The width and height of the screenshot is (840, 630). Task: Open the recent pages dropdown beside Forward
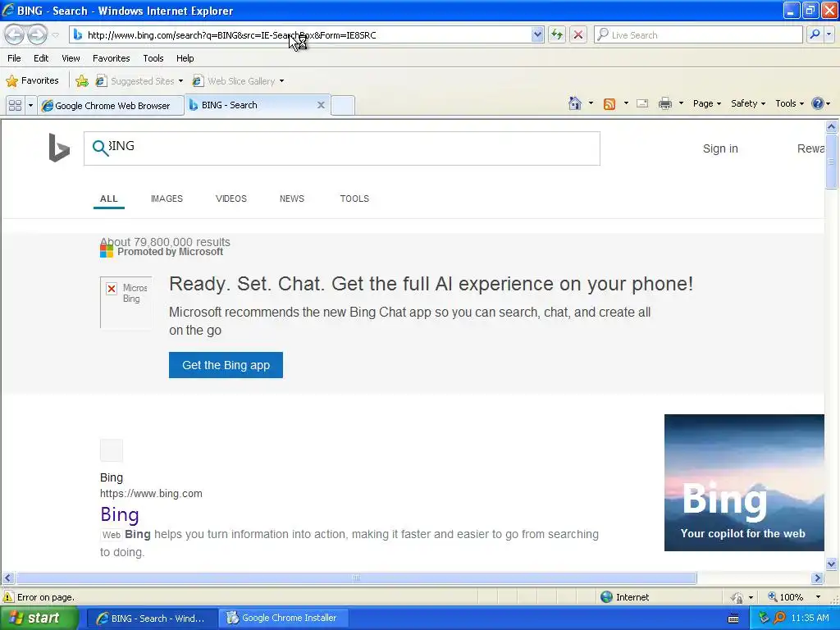(x=55, y=35)
